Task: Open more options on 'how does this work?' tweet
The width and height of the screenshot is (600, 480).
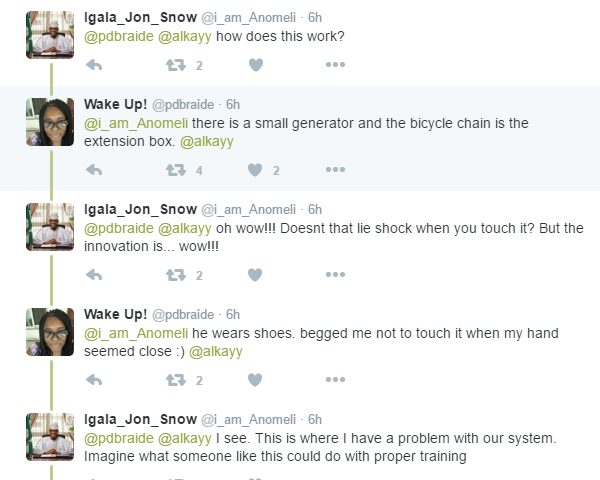Action: 335,65
